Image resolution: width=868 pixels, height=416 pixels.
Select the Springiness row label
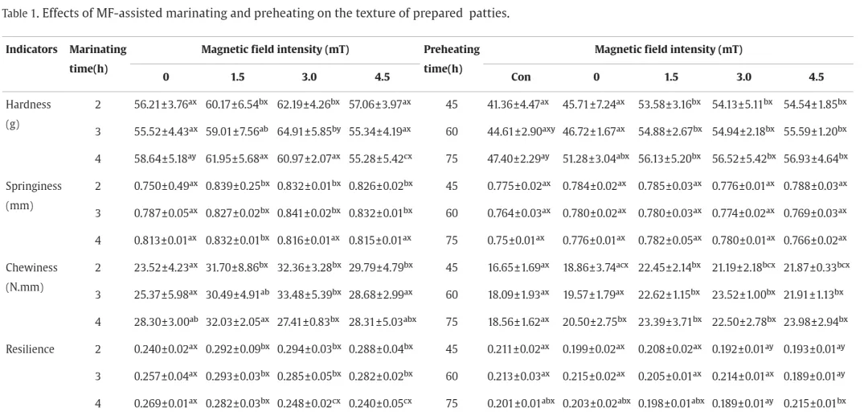click(x=34, y=196)
